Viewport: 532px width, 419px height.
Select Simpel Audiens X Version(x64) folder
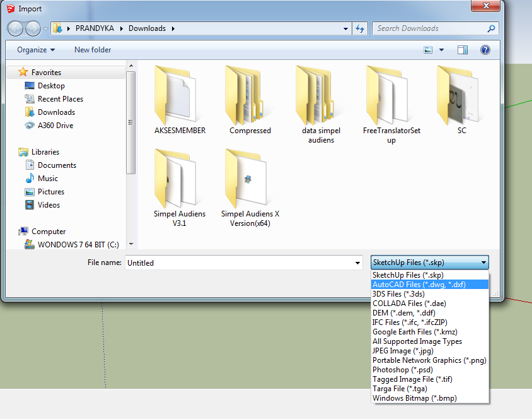point(250,188)
